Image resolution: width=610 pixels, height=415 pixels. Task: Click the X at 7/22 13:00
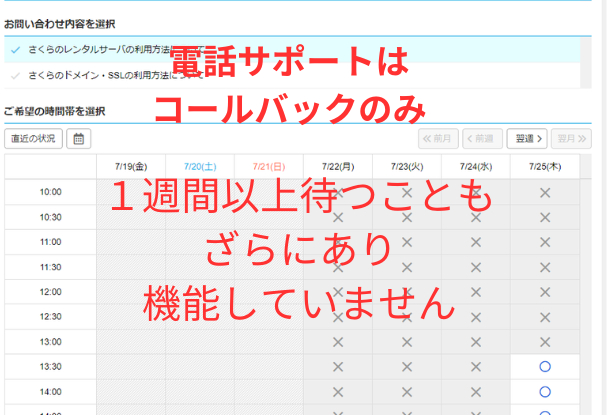click(x=338, y=342)
